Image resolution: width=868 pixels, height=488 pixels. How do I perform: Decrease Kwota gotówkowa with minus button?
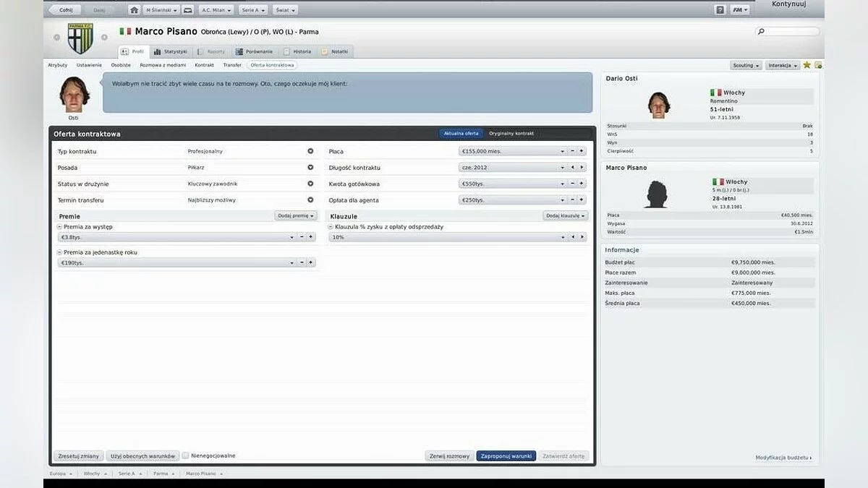pos(572,184)
